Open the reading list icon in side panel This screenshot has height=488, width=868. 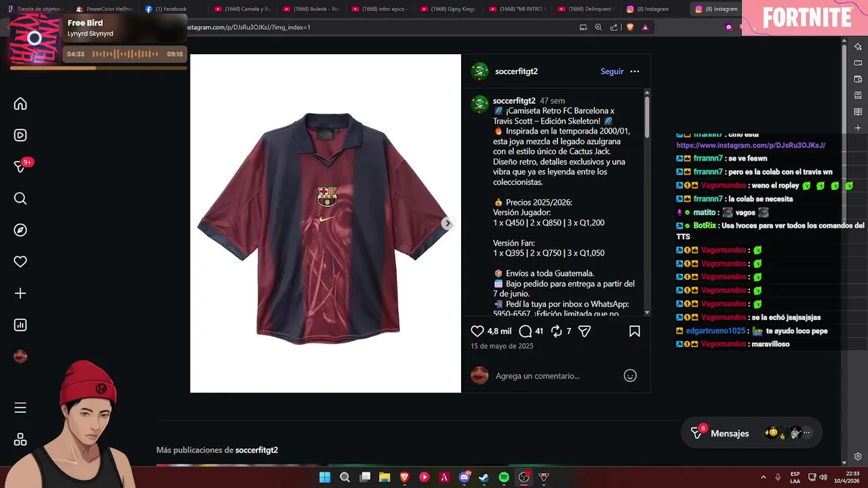(x=858, y=112)
